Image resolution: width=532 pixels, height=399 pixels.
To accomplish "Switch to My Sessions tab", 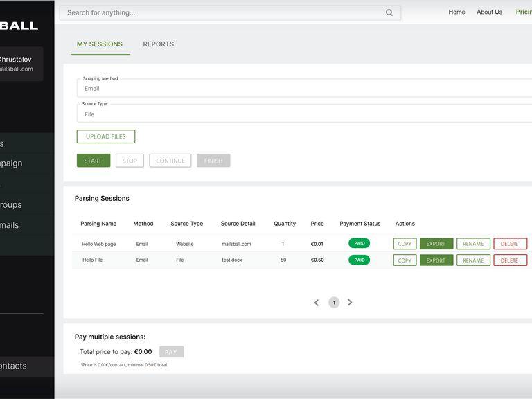I will 100,44.
